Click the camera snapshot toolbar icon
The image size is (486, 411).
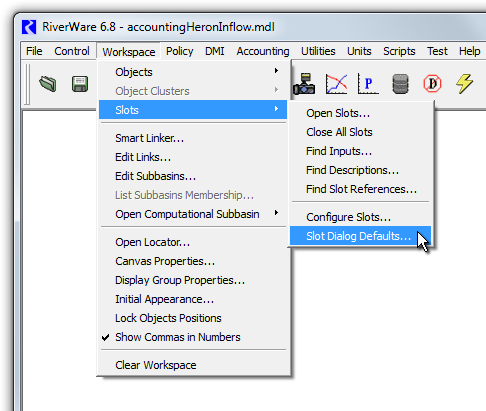click(x=304, y=84)
